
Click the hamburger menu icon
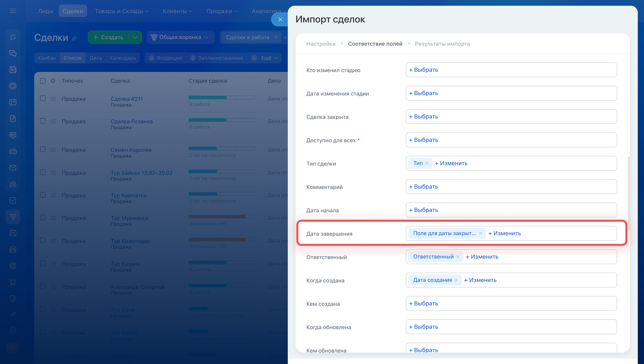(x=13, y=11)
